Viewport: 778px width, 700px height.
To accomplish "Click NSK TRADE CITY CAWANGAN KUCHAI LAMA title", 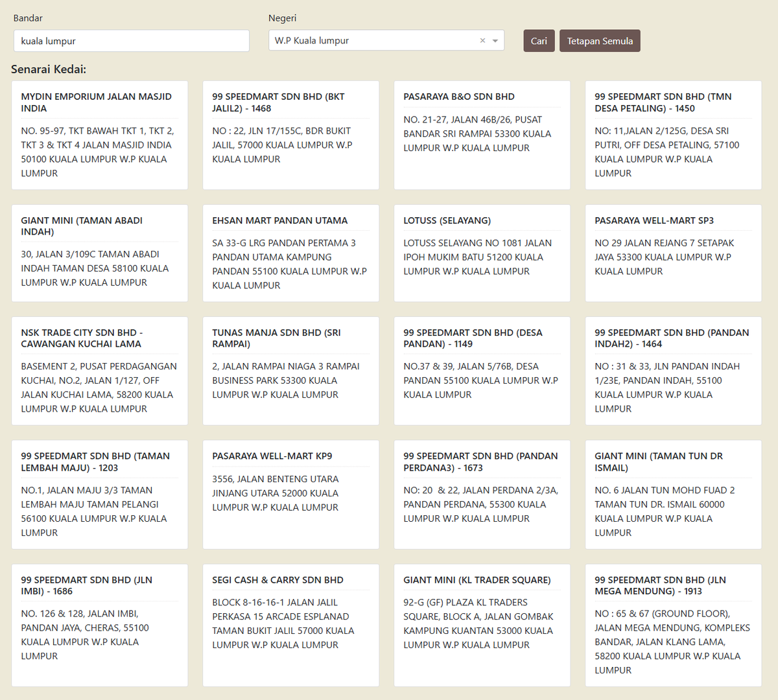I will 82,338.
